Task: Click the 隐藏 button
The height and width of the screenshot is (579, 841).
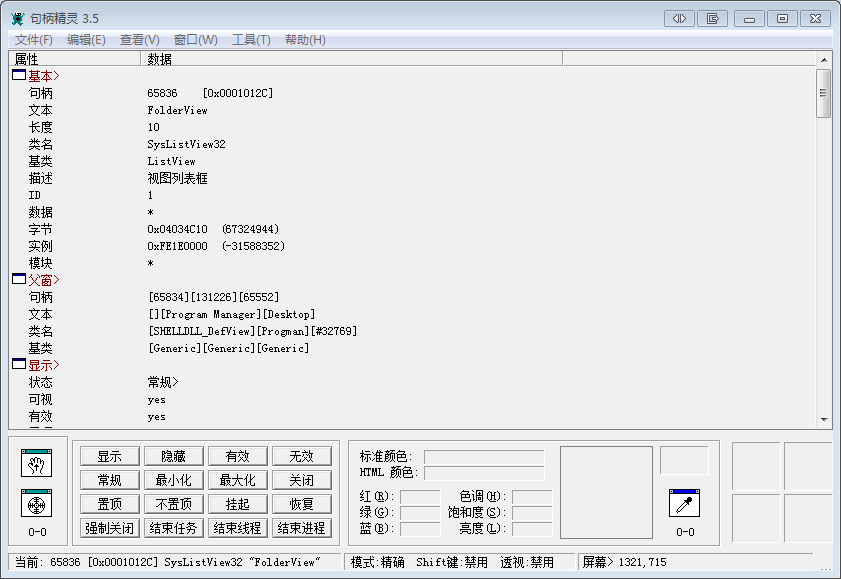Action: (174, 456)
